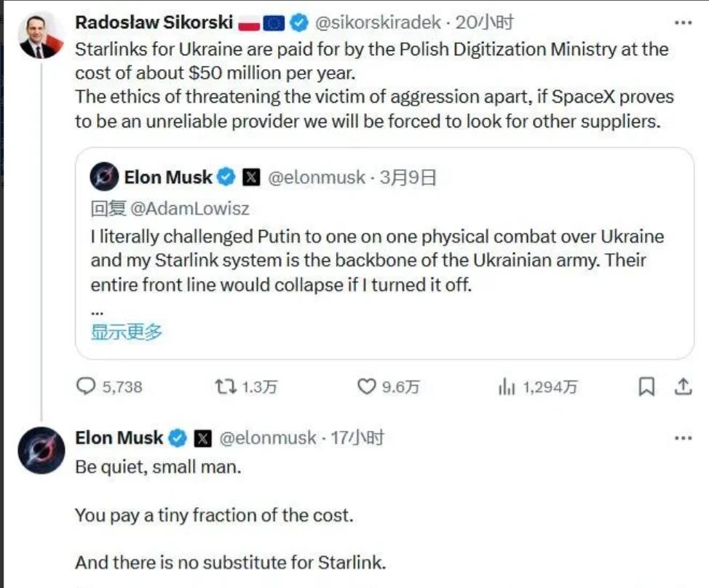Click the 20小时 timestamp on Sikorski's tweet
This screenshot has height=588, width=709.
[484, 23]
